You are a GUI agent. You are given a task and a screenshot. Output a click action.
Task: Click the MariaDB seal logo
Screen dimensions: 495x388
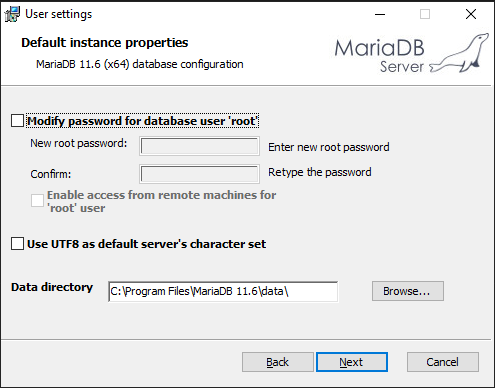[x=459, y=53]
